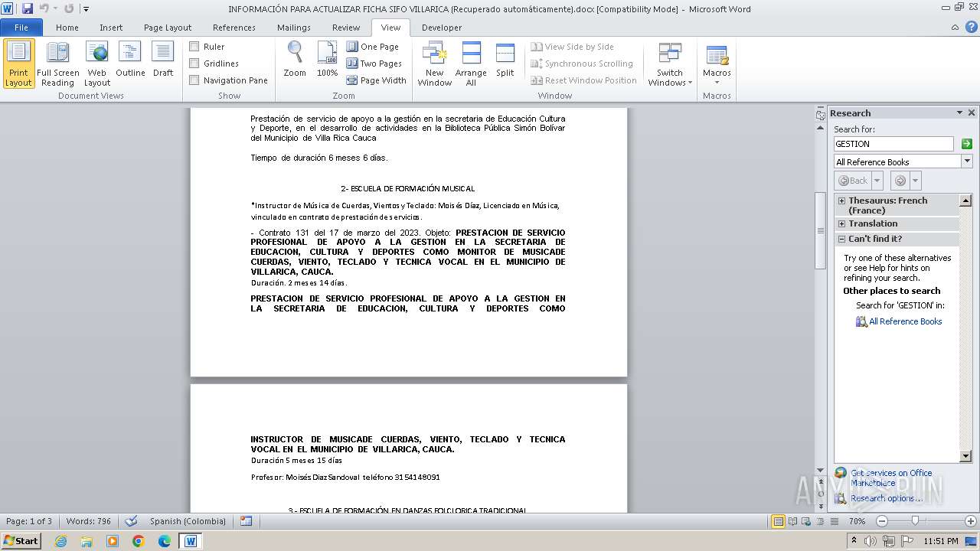The width and height of the screenshot is (980, 551).
Task: Show Two Pages zoom
Action: tap(374, 64)
